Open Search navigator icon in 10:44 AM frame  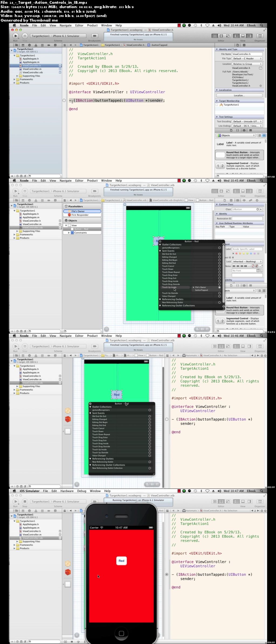29,45
